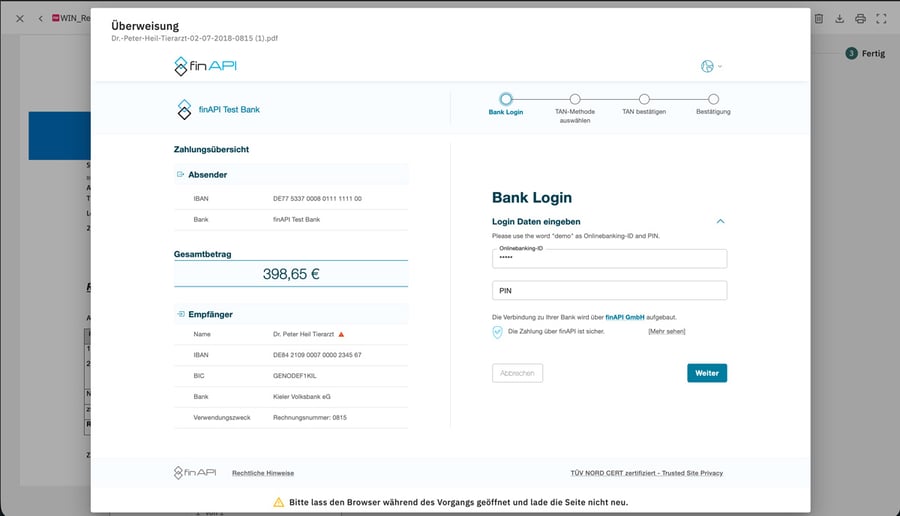Select recipient IBAN DE84 2109 0007 0000 2345 67
Screen dimensions: 900x516
(317, 355)
